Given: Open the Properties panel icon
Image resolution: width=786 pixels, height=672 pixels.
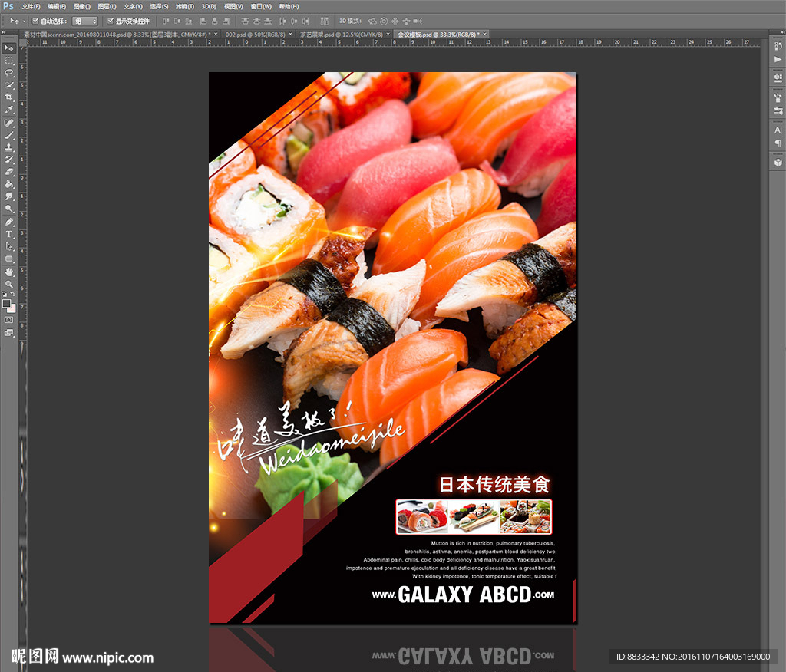Looking at the screenshot, I should pyautogui.click(x=778, y=79).
